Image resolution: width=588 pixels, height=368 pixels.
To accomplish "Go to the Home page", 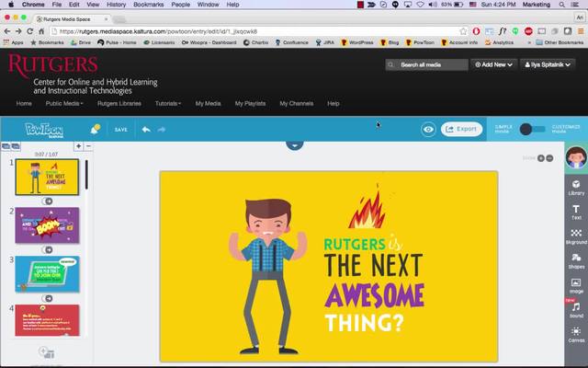I will (x=24, y=104).
